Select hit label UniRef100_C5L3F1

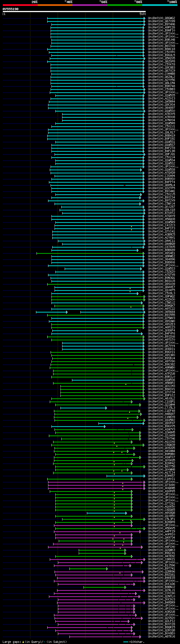pyautogui.click(x=161, y=519)
